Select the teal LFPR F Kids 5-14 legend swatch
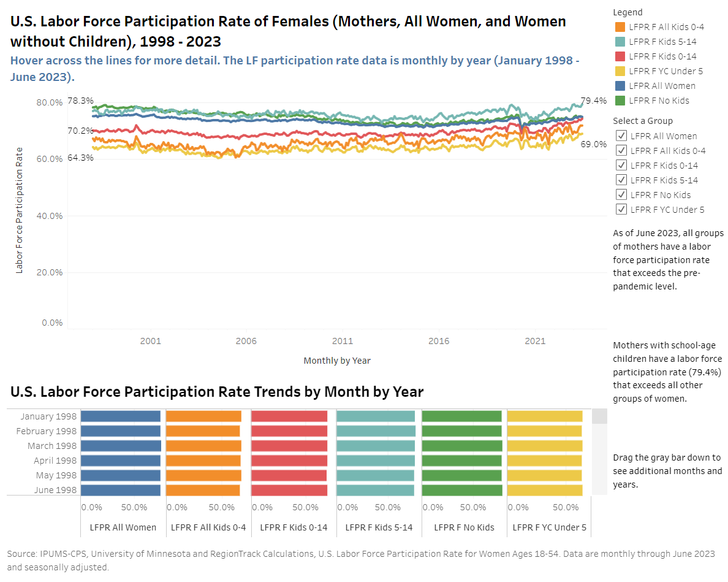728x582 pixels. 619,42
